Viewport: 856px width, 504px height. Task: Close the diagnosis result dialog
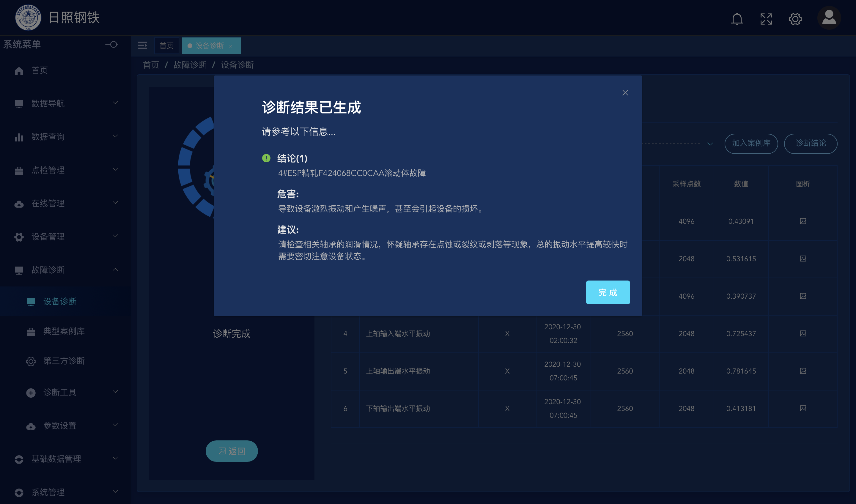[625, 93]
